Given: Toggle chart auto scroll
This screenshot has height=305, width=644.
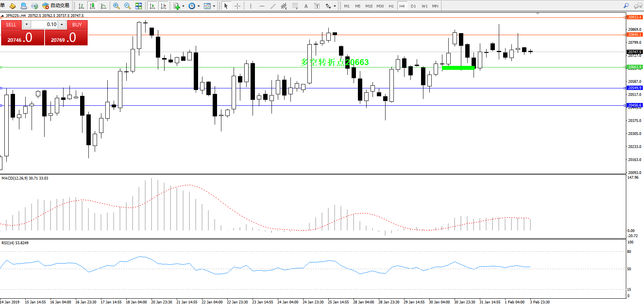Looking at the screenshot, I should [152, 6].
